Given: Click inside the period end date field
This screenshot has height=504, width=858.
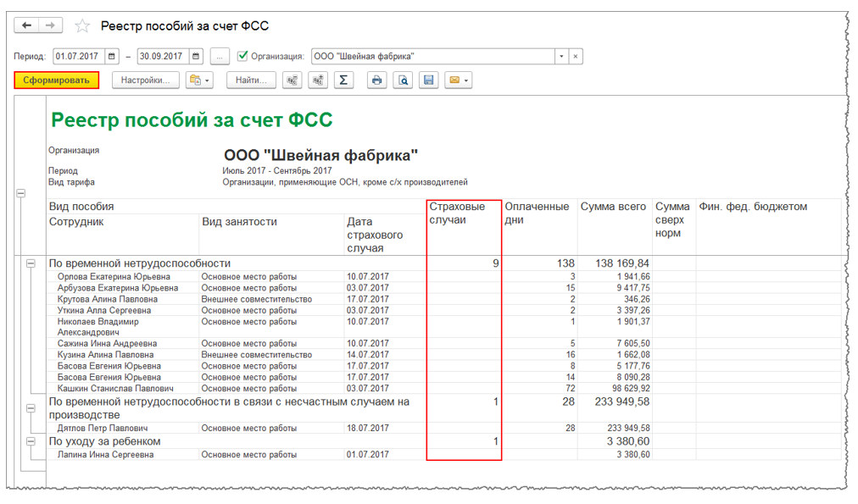Looking at the screenshot, I should pyautogui.click(x=163, y=56).
